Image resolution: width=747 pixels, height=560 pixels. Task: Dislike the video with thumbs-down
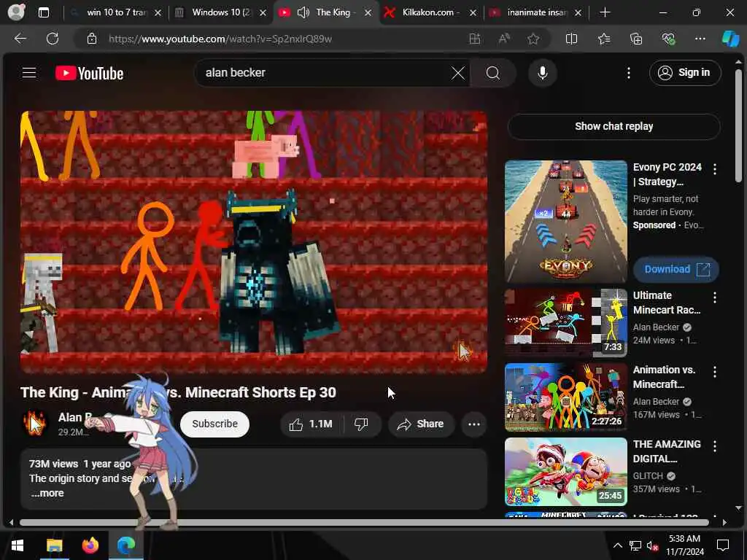[362, 424]
